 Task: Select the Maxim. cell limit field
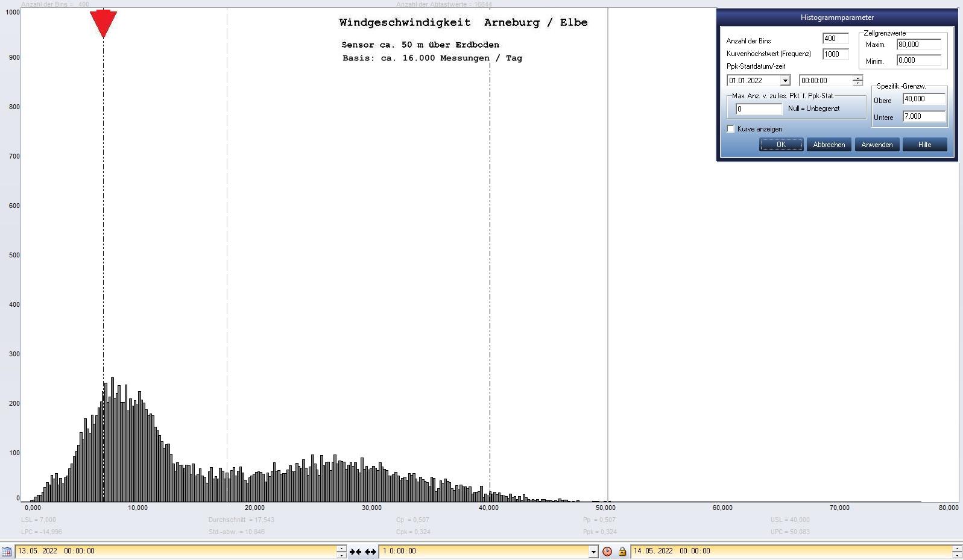coord(918,45)
